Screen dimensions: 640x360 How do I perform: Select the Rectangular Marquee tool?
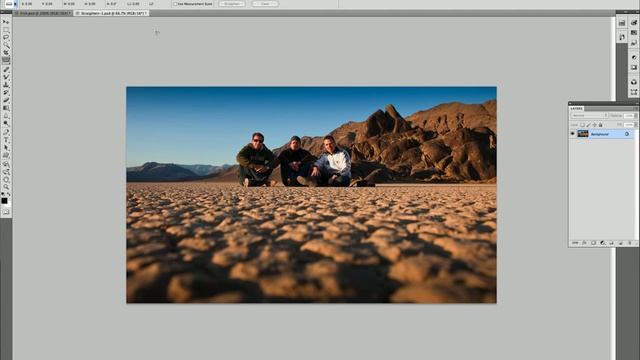6,29
